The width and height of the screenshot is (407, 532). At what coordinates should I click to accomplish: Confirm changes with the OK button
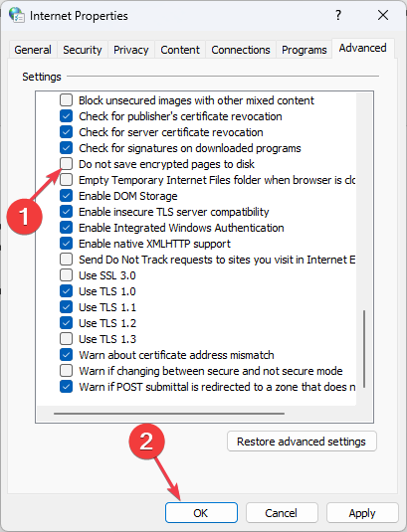pos(201,513)
